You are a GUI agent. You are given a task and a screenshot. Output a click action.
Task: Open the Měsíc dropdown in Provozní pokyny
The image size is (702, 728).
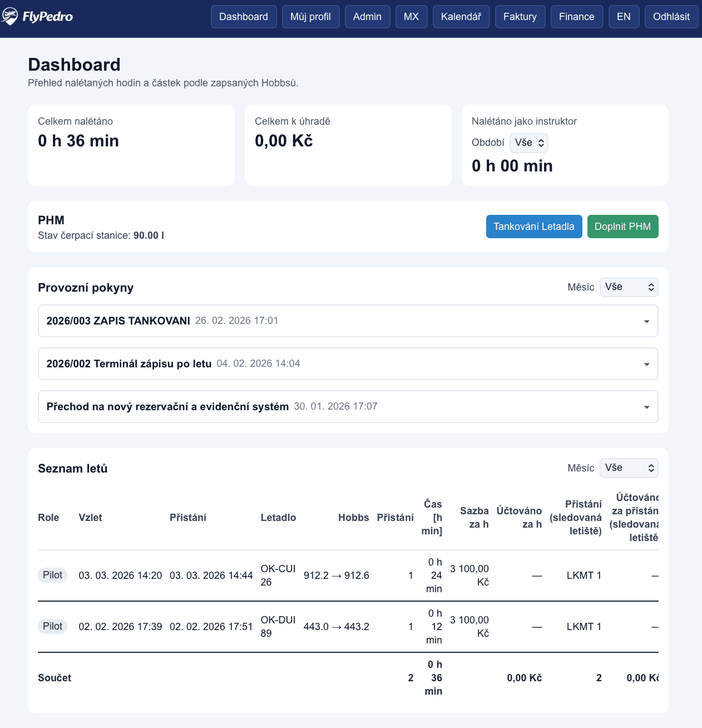[x=628, y=287]
